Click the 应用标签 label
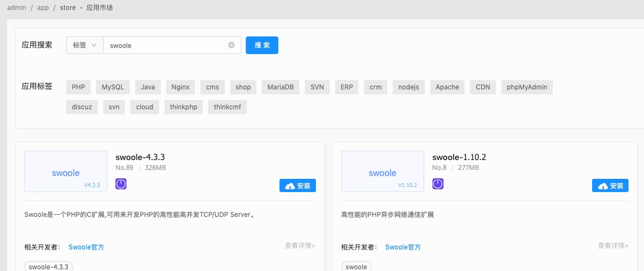Screen dimensions: 644x271 click(x=37, y=86)
